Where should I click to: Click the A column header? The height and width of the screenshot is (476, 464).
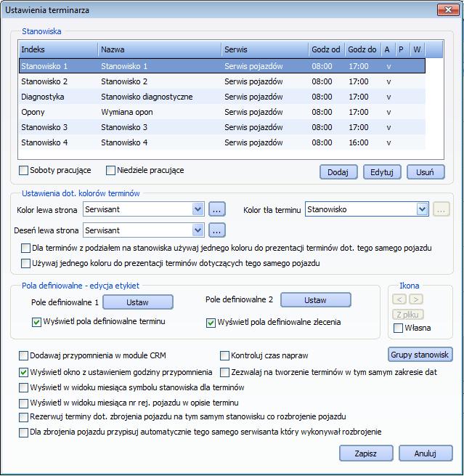388,49
